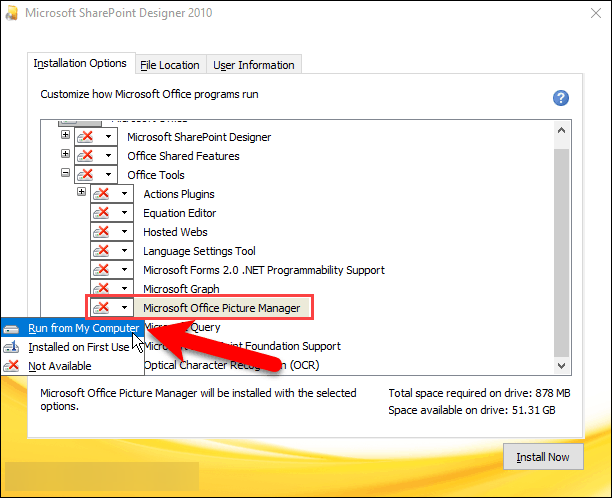Switch to the File Location tab

point(170,65)
